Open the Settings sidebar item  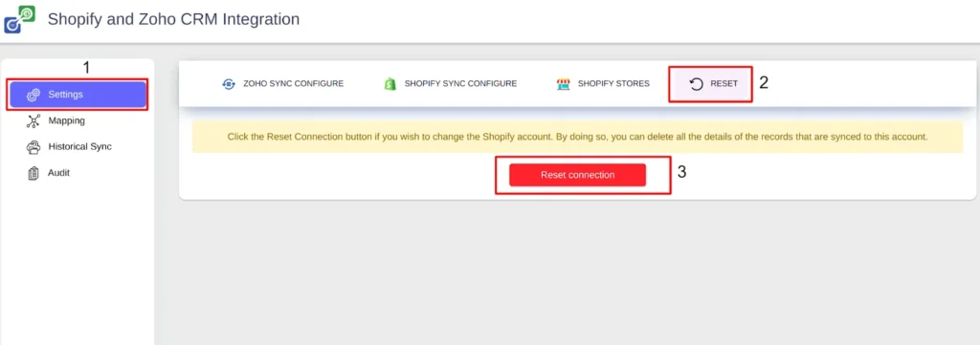[78, 95]
